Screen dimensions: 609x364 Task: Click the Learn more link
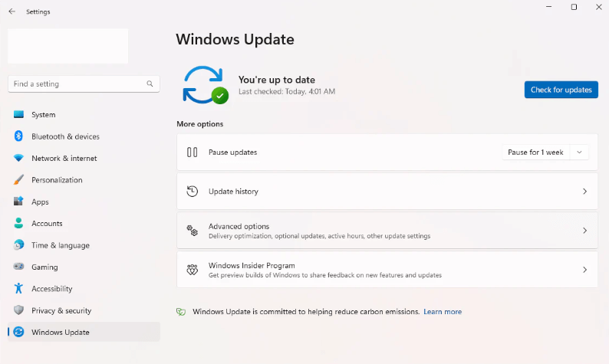coord(443,312)
